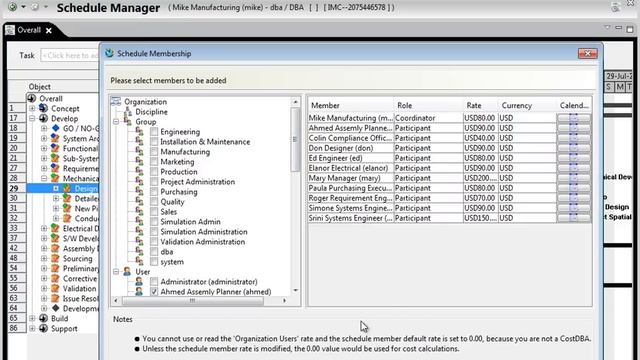Image resolution: width=640 pixels, height=360 pixels.
Task: Expand the Build task row
Action: click(x=32, y=318)
